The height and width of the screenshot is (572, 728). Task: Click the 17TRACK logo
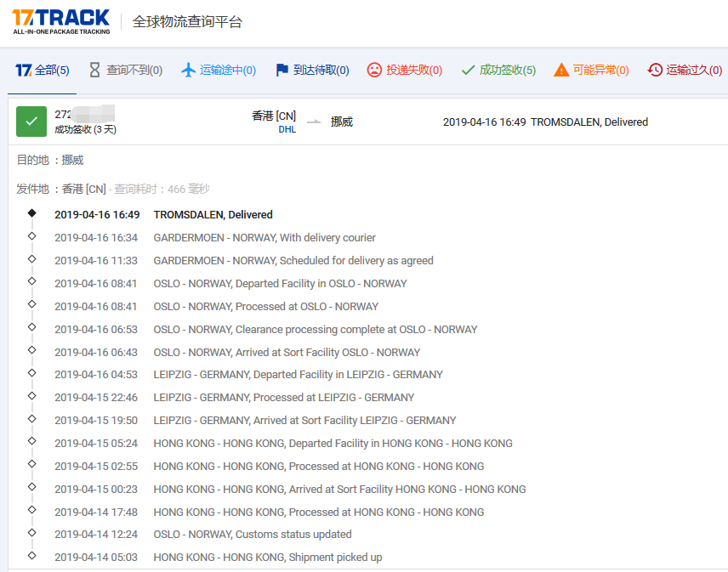click(61, 21)
